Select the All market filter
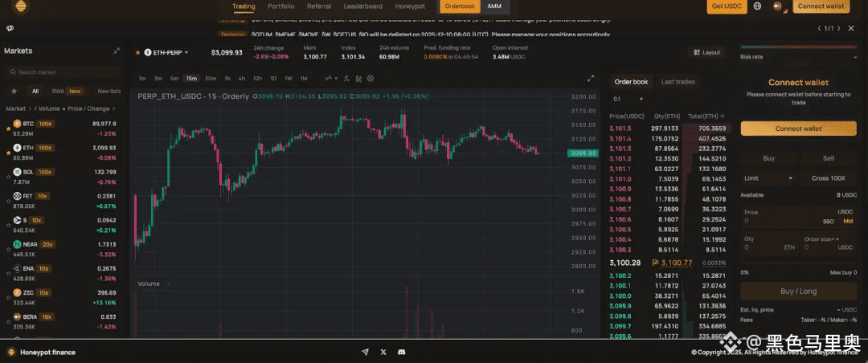 click(35, 92)
